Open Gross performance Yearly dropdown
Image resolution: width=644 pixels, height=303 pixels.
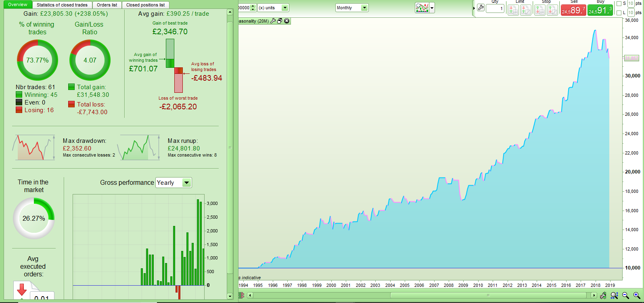click(x=174, y=183)
